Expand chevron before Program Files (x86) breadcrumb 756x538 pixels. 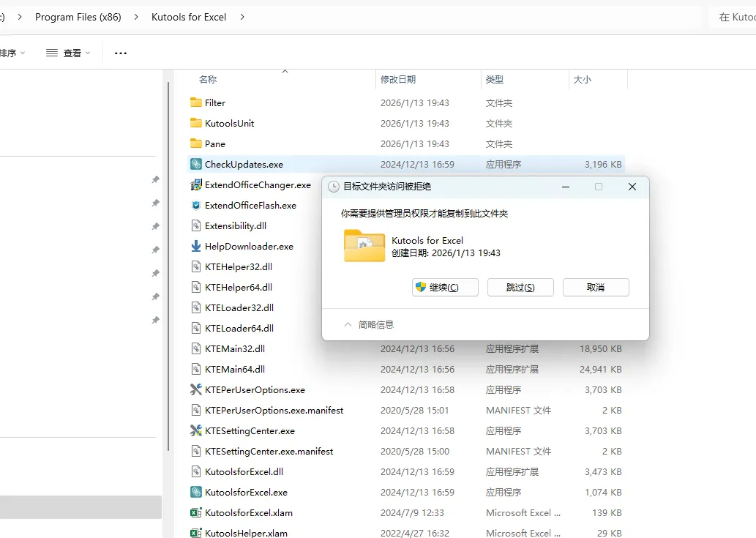click(x=19, y=17)
